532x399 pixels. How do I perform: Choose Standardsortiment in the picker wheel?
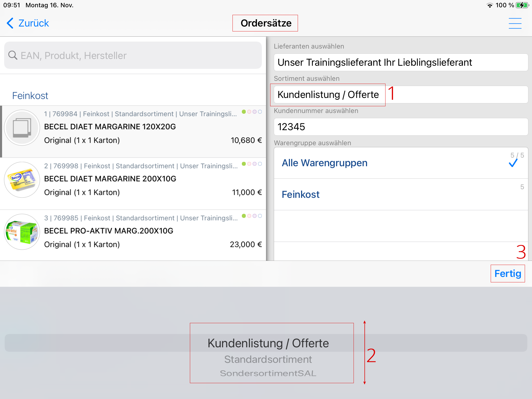268,360
